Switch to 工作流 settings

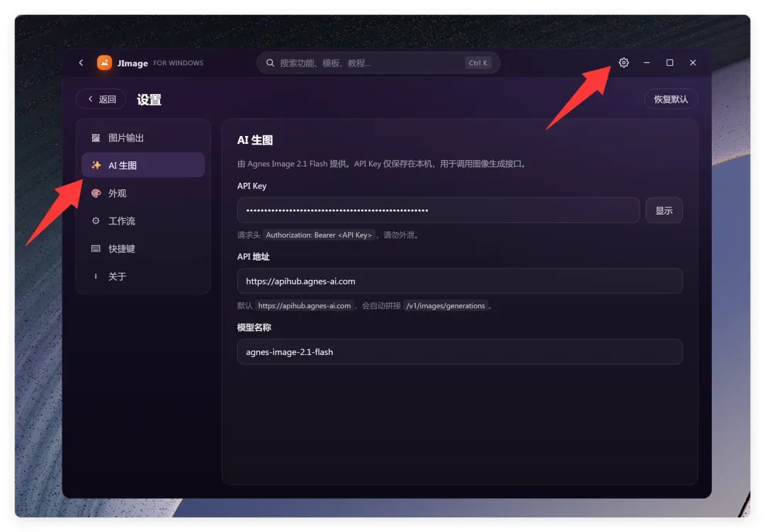143,220
